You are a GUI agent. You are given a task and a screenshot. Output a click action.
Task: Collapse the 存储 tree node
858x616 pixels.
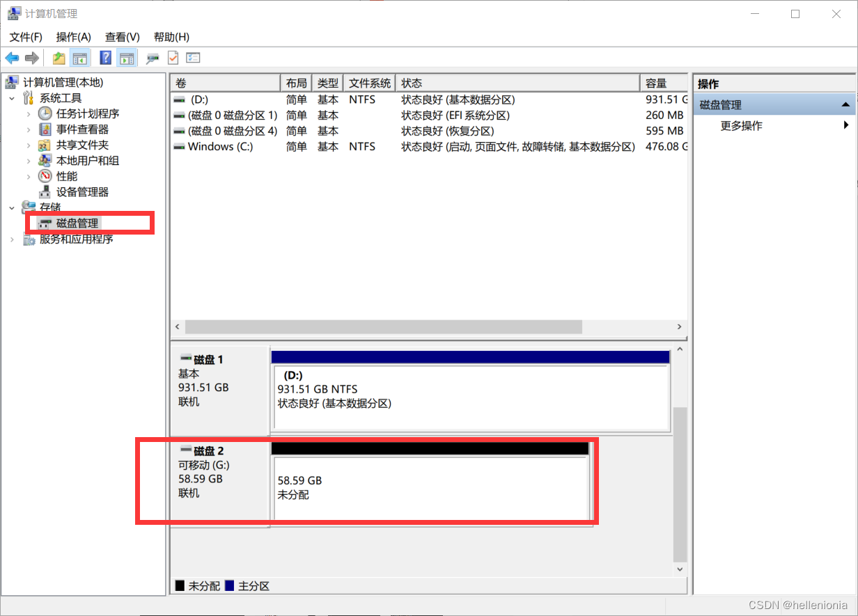click(12, 207)
